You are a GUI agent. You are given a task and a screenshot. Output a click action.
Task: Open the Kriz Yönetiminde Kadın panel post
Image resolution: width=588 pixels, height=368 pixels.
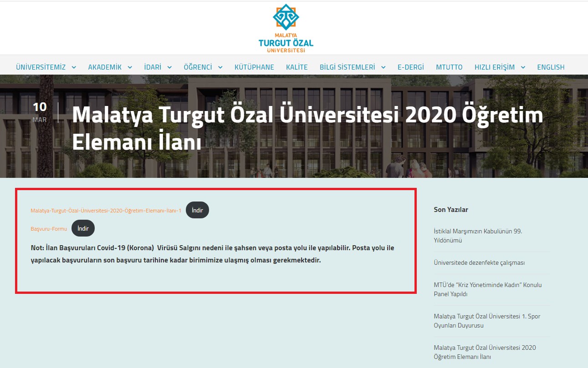(x=488, y=289)
